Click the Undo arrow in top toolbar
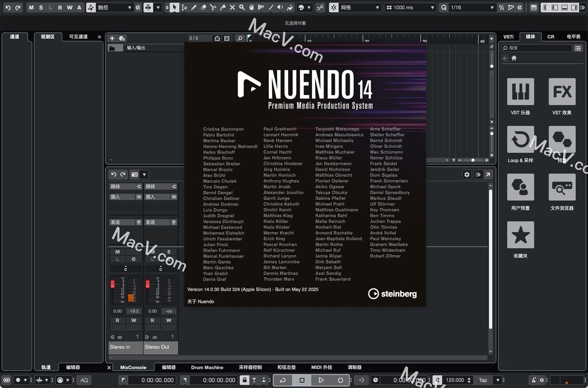The image size is (588, 388). click(8, 7)
